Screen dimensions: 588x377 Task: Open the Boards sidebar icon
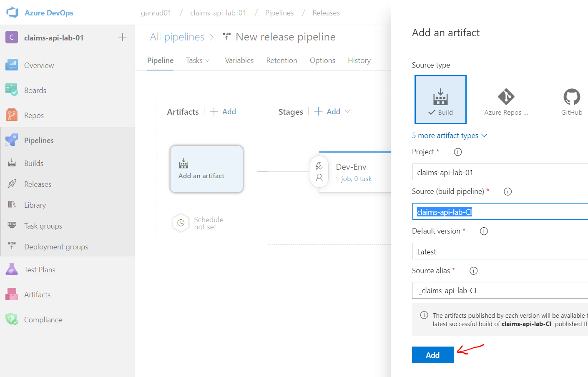click(12, 90)
